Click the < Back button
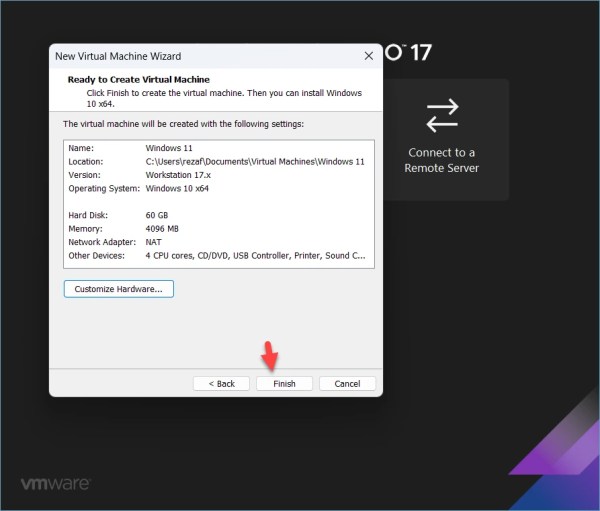Image resolution: width=600 pixels, height=511 pixels. click(x=222, y=384)
